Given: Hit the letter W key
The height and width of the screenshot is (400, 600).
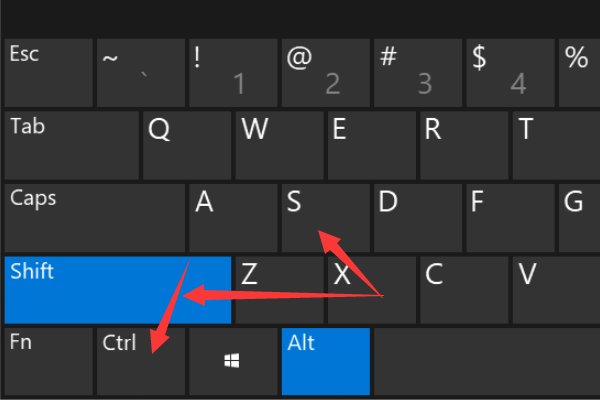Looking at the screenshot, I should coord(278,143).
